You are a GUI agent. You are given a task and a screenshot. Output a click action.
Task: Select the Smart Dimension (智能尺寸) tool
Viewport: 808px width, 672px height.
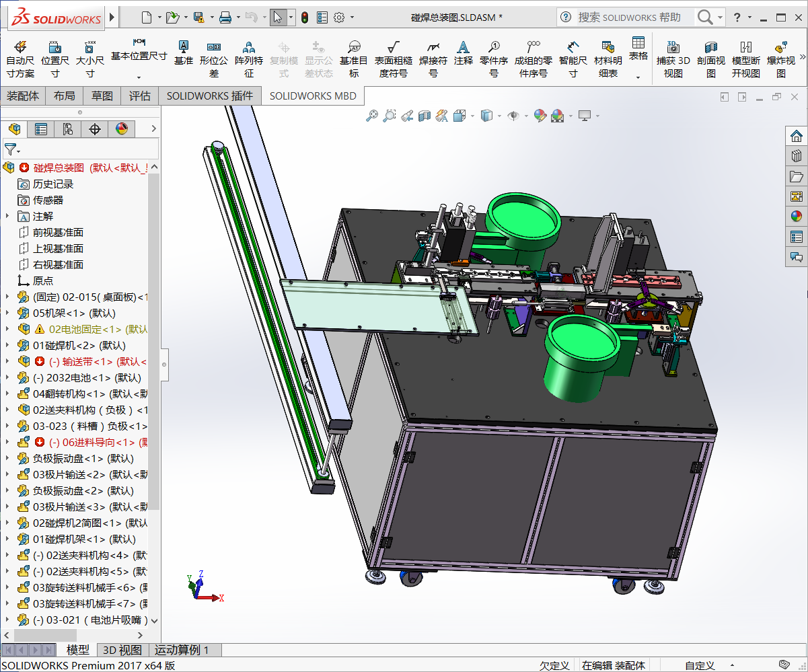(x=573, y=57)
